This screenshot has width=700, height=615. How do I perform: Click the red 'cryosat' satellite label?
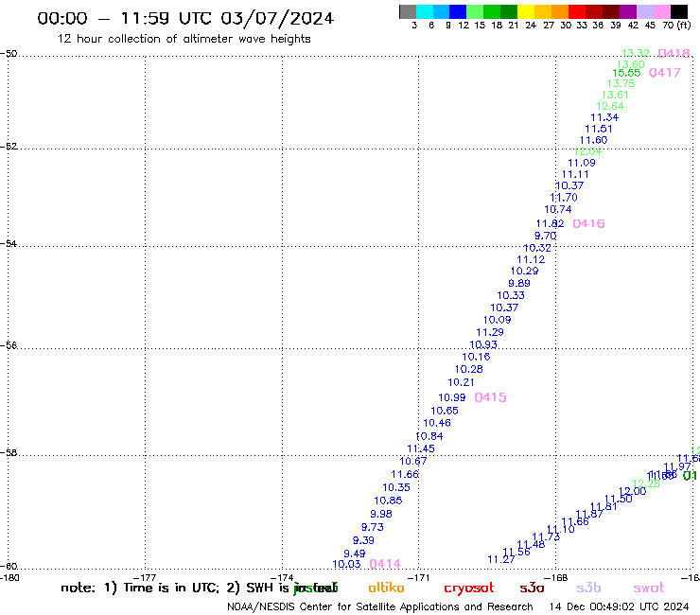click(469, 589)
